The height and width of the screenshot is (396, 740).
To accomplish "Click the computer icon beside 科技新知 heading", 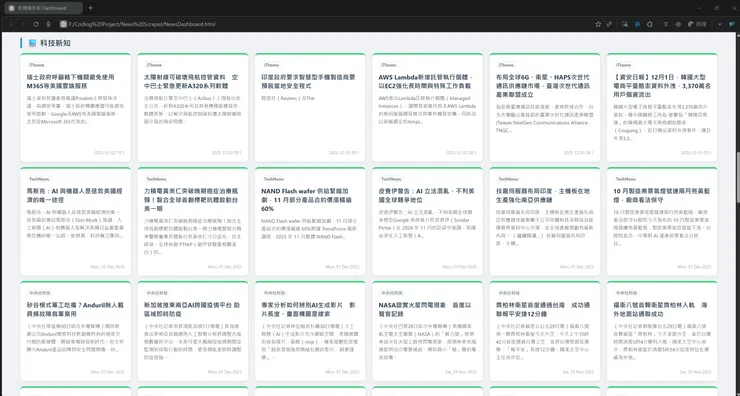I will [32, 43].
